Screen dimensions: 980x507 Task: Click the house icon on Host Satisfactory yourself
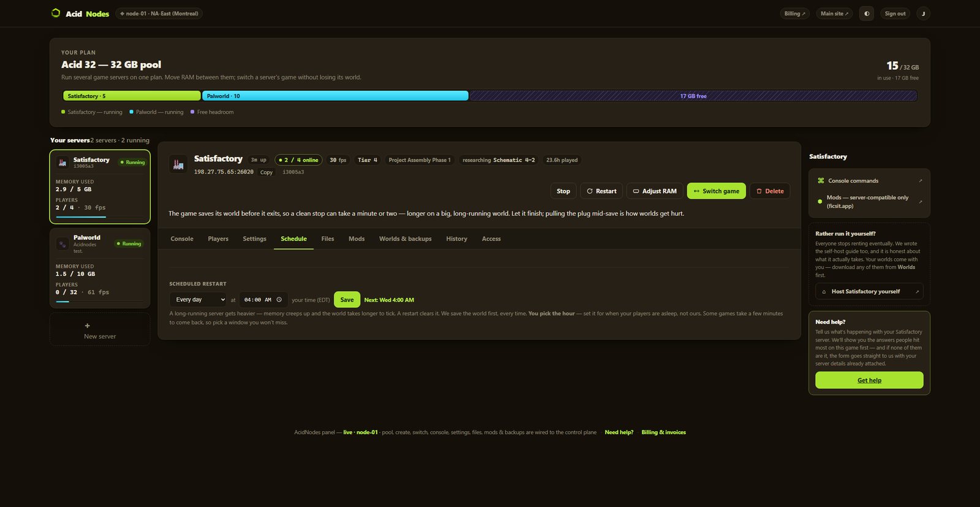(x=824, y=292)
